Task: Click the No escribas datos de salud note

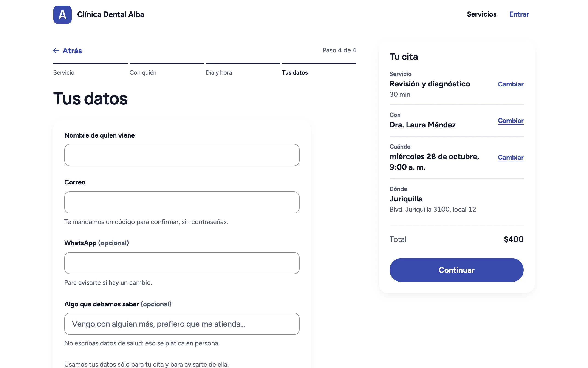Action: pyautogui.click(x=142, y=343)
